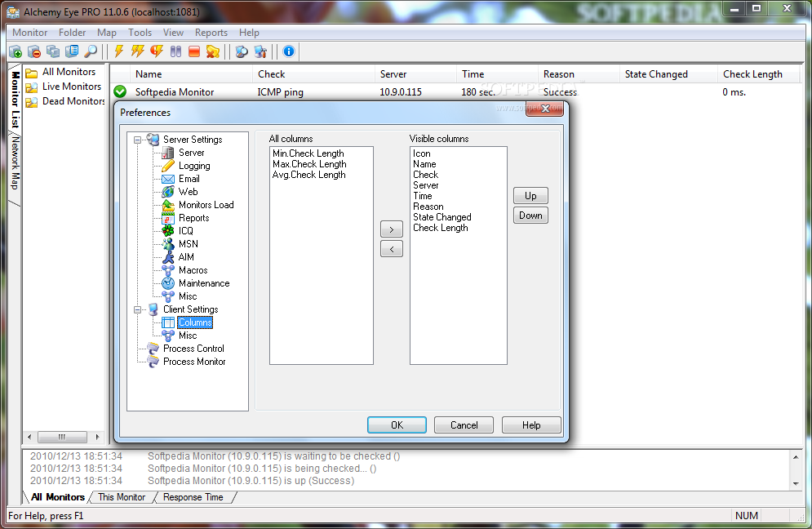Image resolution: width=812 pixels, height=529 pixels.
Task: Select Icon in Visible columns list
Action: pyautogui.click(x=422, y=153)
